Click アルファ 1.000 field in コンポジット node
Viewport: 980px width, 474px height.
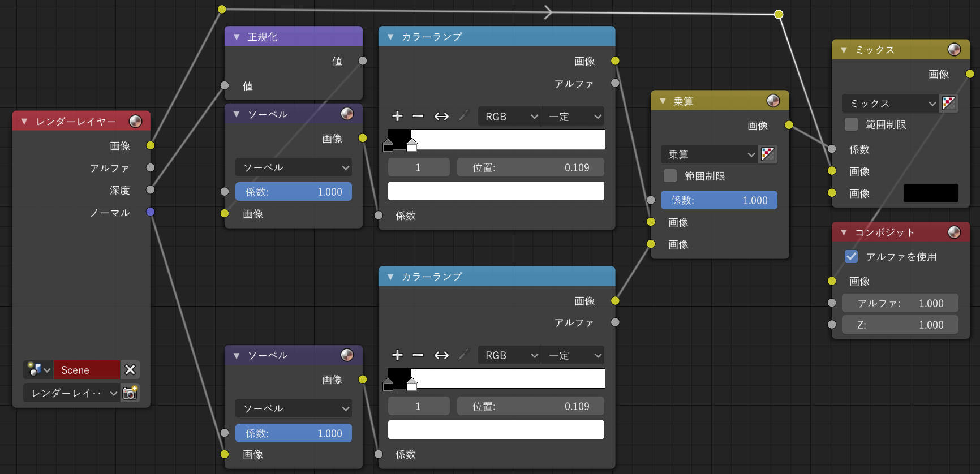click(x=900, y=303)
